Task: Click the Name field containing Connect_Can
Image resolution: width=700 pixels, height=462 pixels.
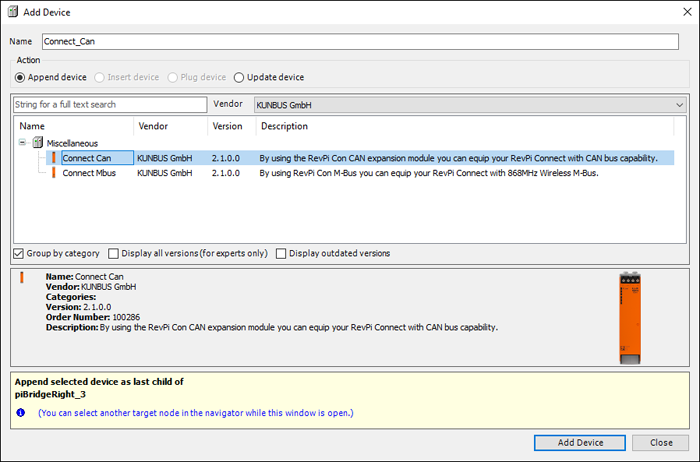Action: (360, 42)
